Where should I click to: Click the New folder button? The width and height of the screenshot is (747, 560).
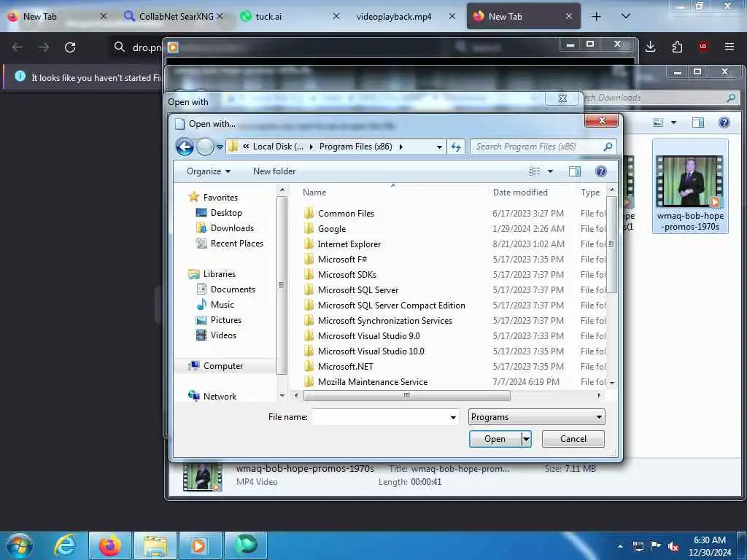pyautogui.click(x=274, y=171)
